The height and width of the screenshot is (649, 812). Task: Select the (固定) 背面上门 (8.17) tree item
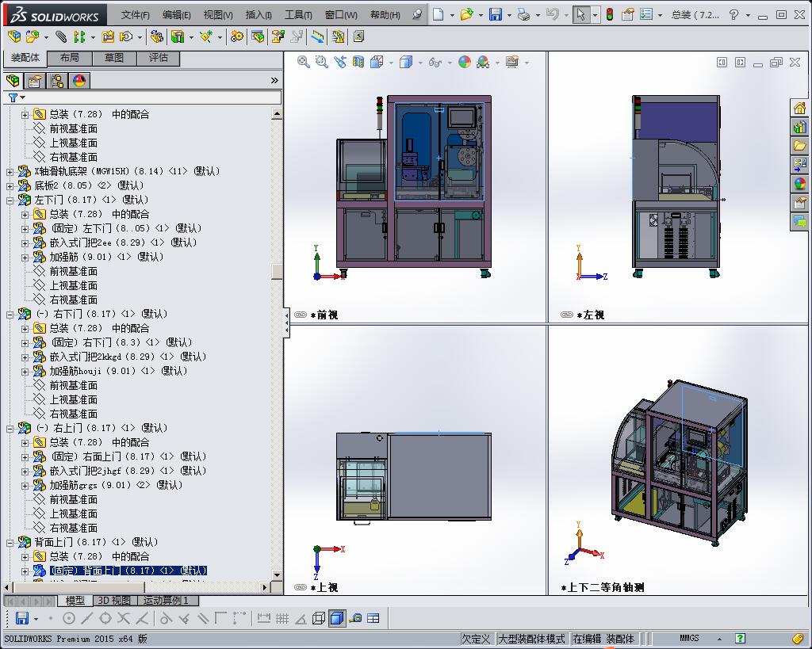click(x=128, y=571)
